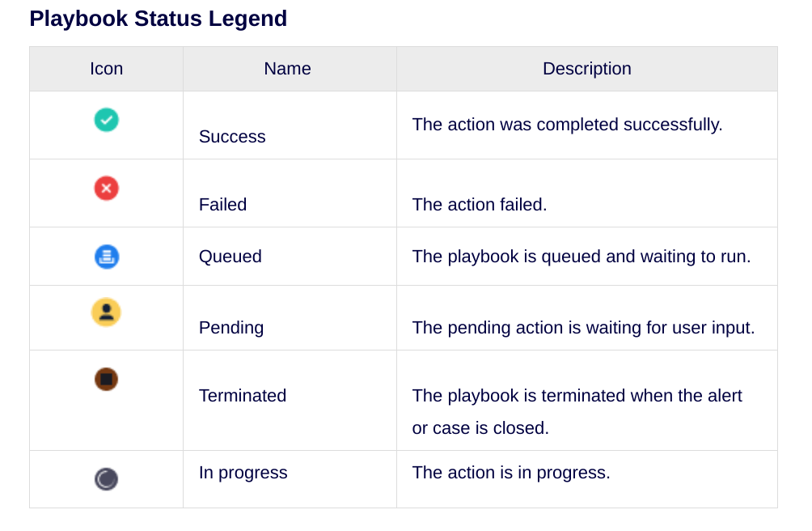
Task: Click the Name column header
Action: (x=287, y=69)
